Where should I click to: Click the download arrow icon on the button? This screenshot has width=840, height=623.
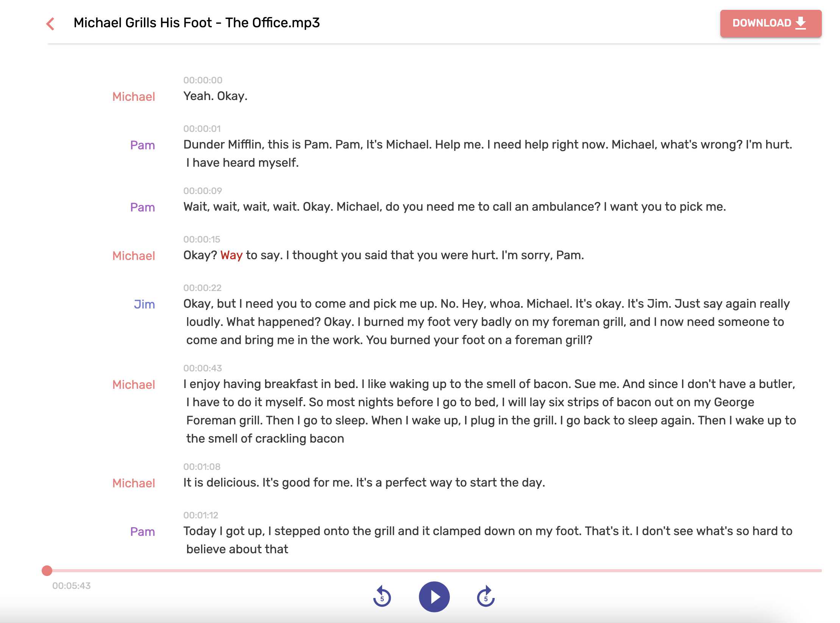tap(801, 23)
